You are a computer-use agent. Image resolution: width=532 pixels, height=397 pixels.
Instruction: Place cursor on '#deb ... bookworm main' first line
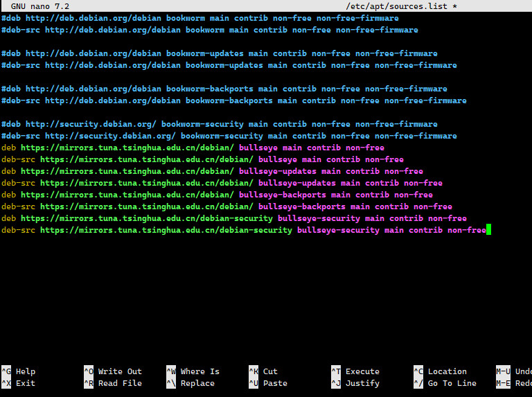tap(199, 18)
